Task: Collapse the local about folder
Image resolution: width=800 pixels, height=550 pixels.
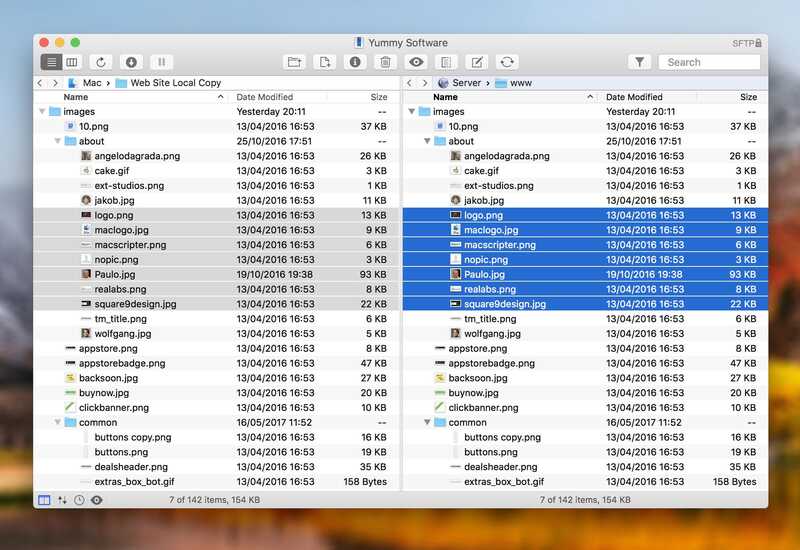Action: click(x=58, y=141)
